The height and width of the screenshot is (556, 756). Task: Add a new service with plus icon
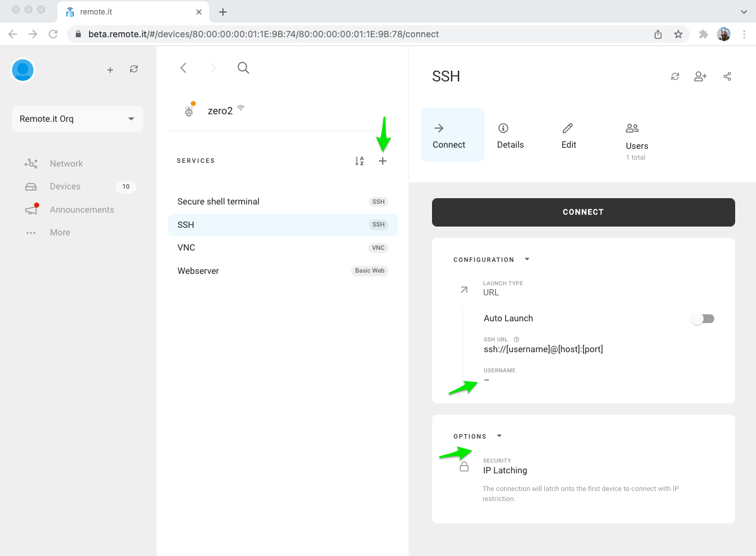click(x=382, y=161)
